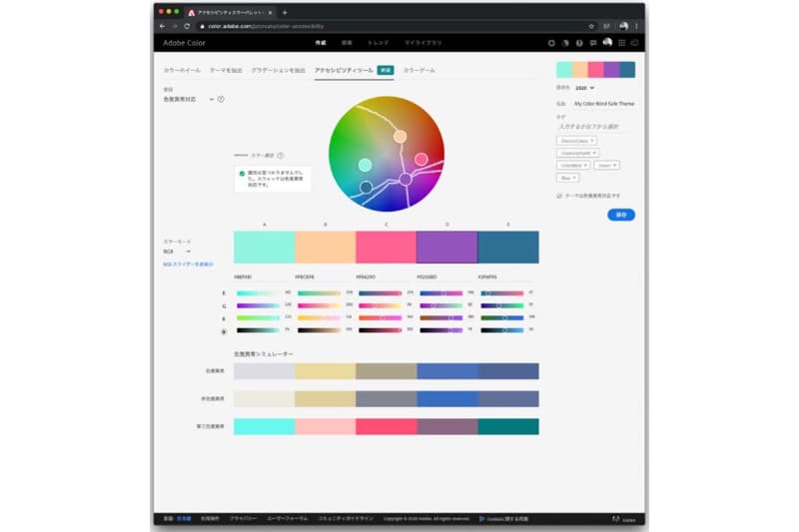The width and height of the screenshot is (799, 532).
Task: Select the peach swatch B in the palette
Action: pyautogui.click(x=326, y=248)
